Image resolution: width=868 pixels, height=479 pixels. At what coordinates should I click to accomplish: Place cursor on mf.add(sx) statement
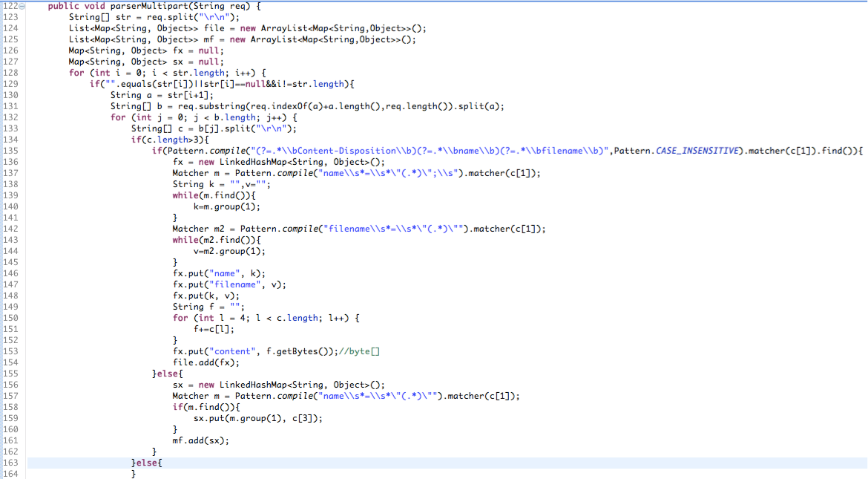pos(201,440)
